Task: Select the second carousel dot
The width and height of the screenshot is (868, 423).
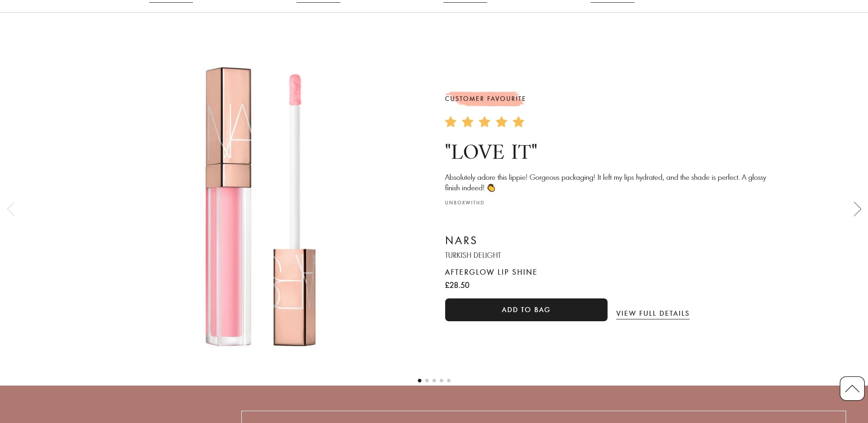Action: tap(427, 380)
